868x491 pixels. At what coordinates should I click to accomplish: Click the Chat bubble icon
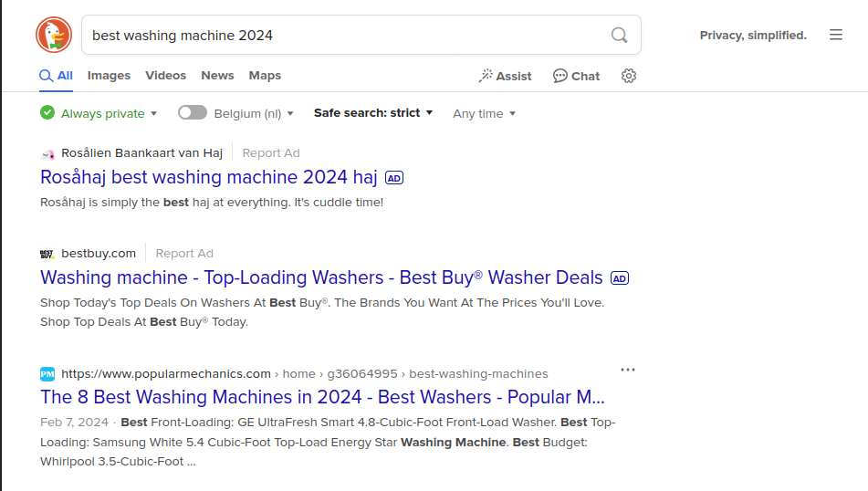pos(559,76)
